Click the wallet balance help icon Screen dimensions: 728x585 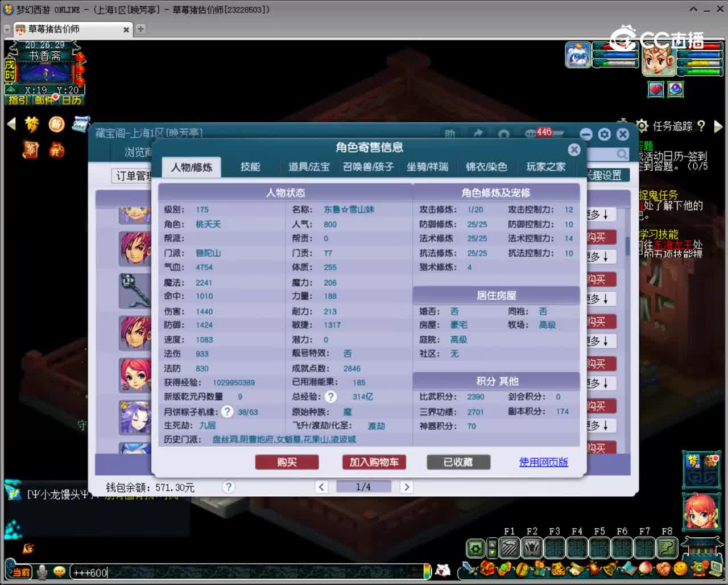(x=229, y=487)
